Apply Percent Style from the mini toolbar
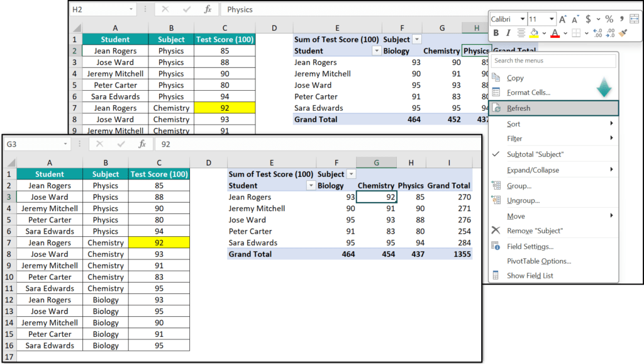The image size is (644, 364). coord(609,19)
